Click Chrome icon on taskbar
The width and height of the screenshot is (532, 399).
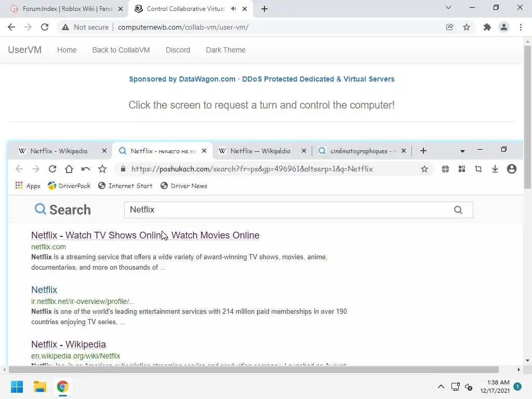63,387
